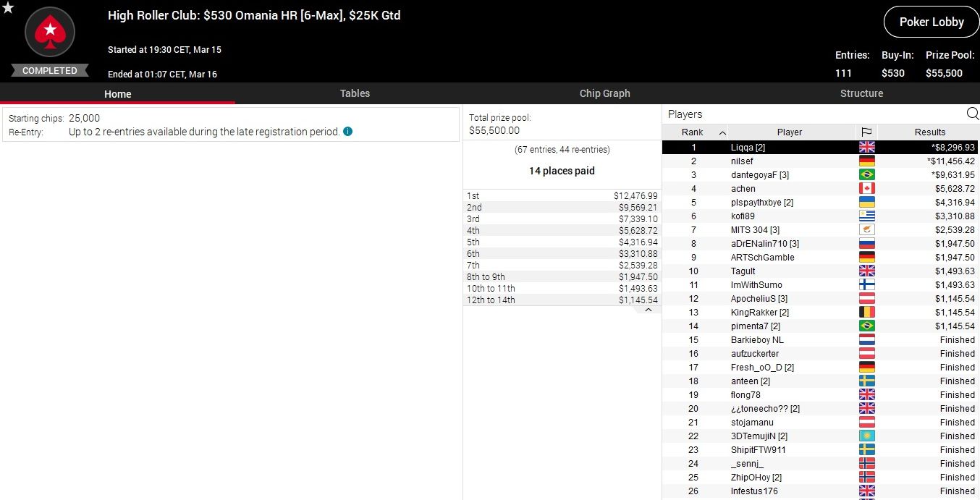The height and width of the screenshot is (500, 980).
Task: Click the PokerStars spade logo
Action: (50, 33)
